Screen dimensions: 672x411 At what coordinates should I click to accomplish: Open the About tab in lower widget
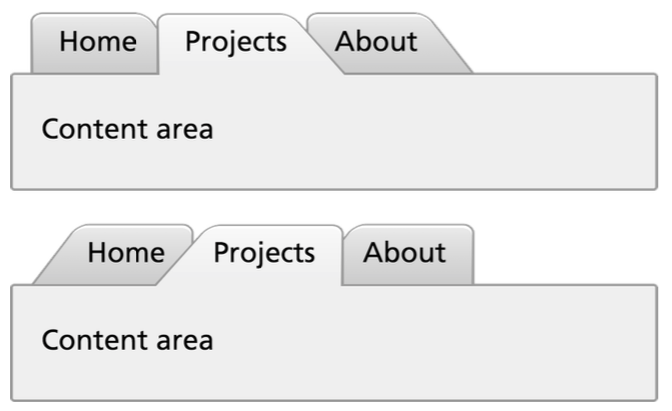pyautogui.click(x=404, y=253)
